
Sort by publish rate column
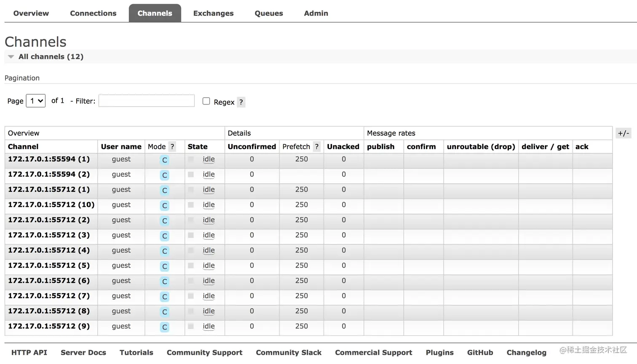[x=381, y=147]
